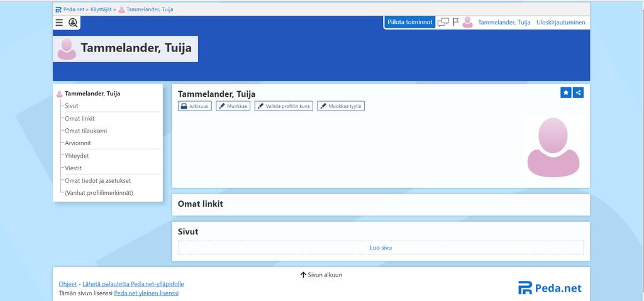Screen dimensions: 644x301
Task: Open Tammelander, Tuija breadcrumb link
Action: 150,9
